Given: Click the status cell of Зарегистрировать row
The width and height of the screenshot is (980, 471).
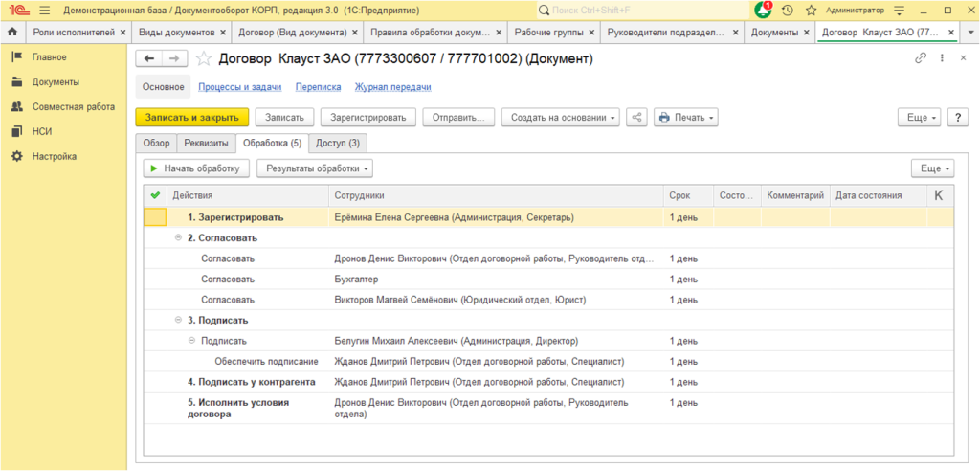Looking at the screenshot, I should 737,217.
